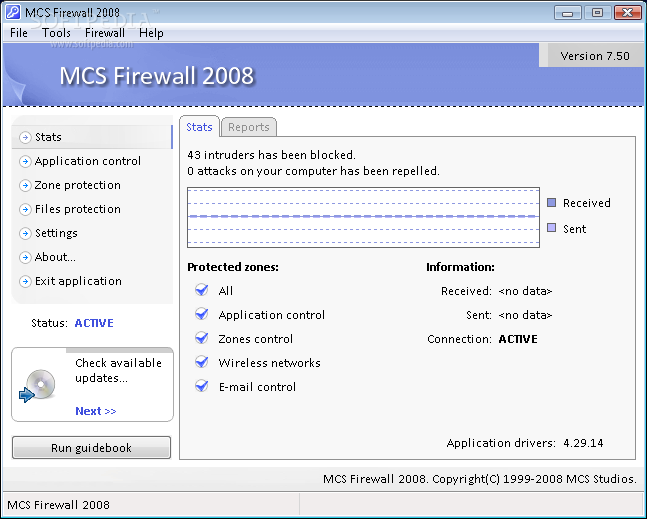The image size is (647, 519).
Task: Close the MCS Firewall window
Action: (x=627, y=13)
